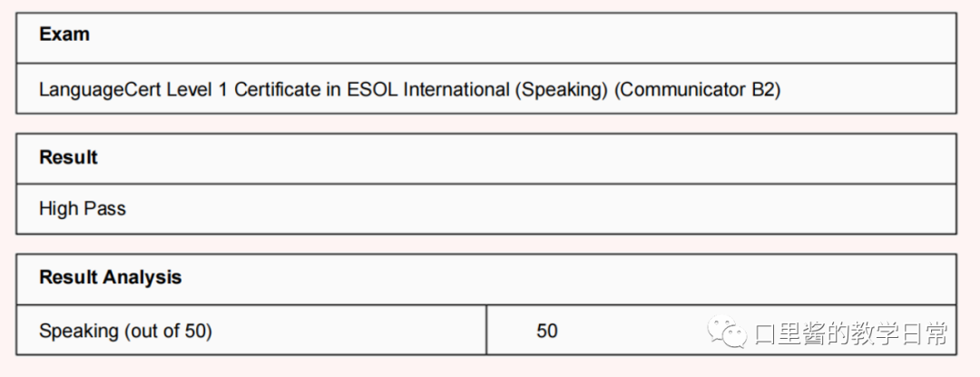Click the empty area of Result header row

[x=525, y=158]
